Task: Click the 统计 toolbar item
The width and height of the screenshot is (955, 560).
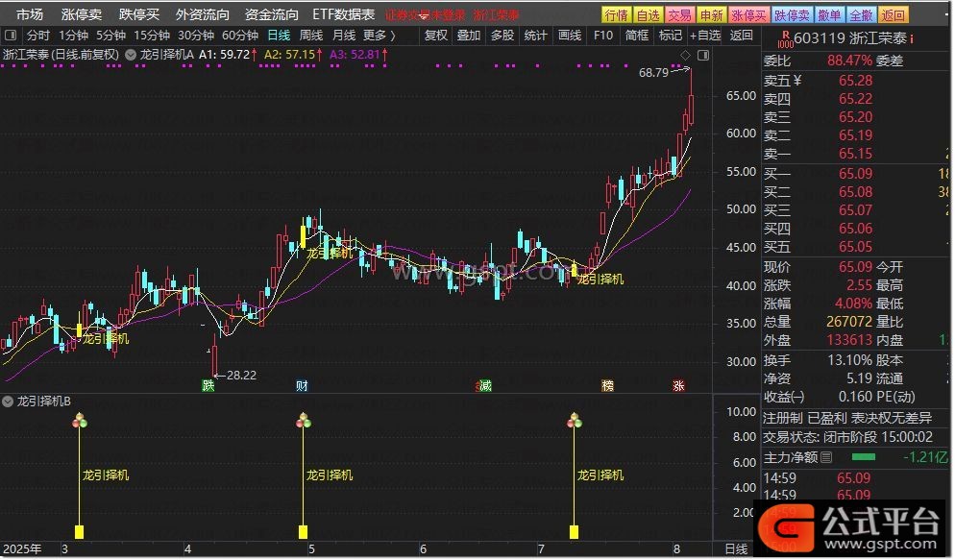Action: 536,36
